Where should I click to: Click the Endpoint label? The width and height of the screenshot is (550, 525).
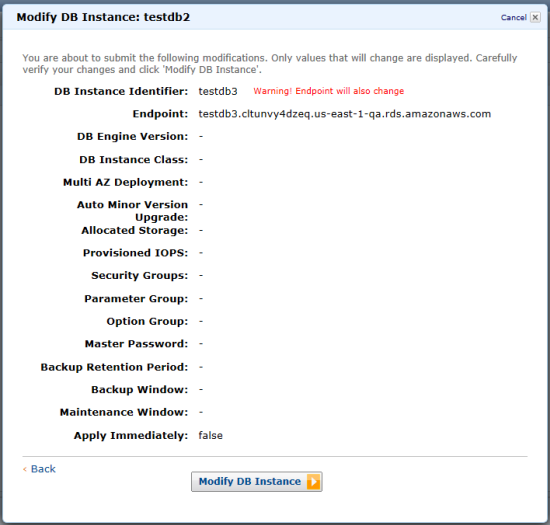coord(160,114)
